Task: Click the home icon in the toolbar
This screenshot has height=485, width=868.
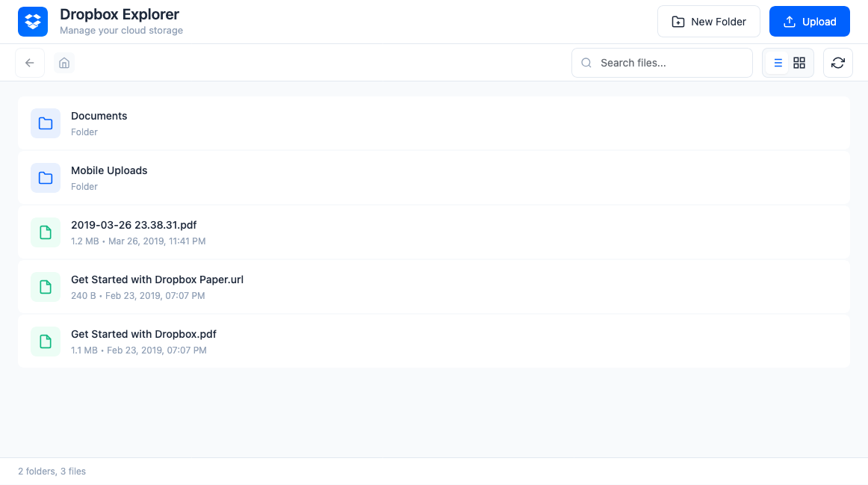Action: (x=64, y=63)
